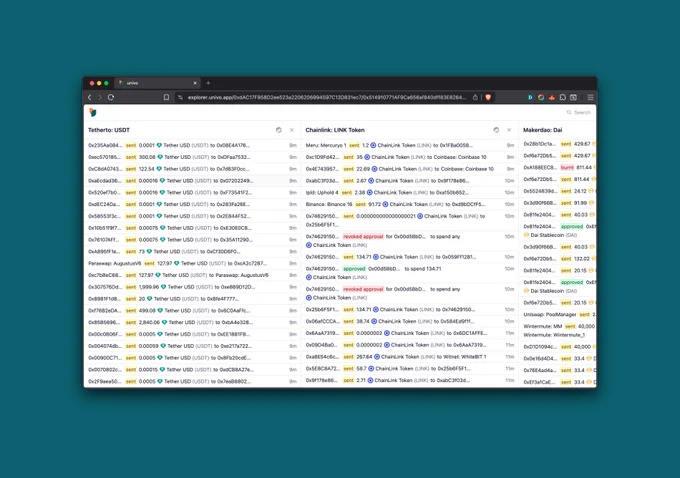
Task: Click the orange extension icon in toolbar
Action: click(x=552, y=97)
